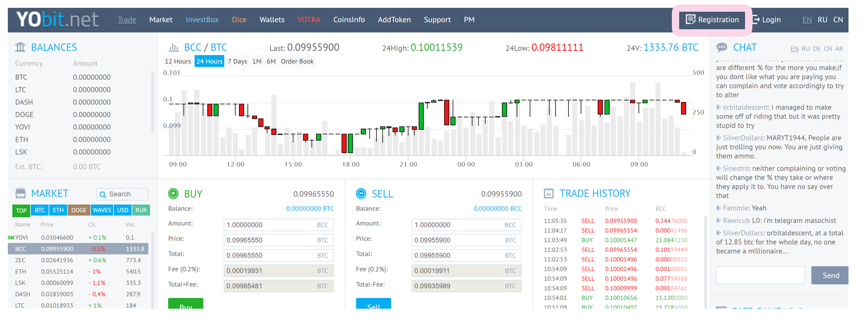The width and height of the screenshot is (868, 336).
Task: Select the TOP market tab
Action: [x=21, y=210]
